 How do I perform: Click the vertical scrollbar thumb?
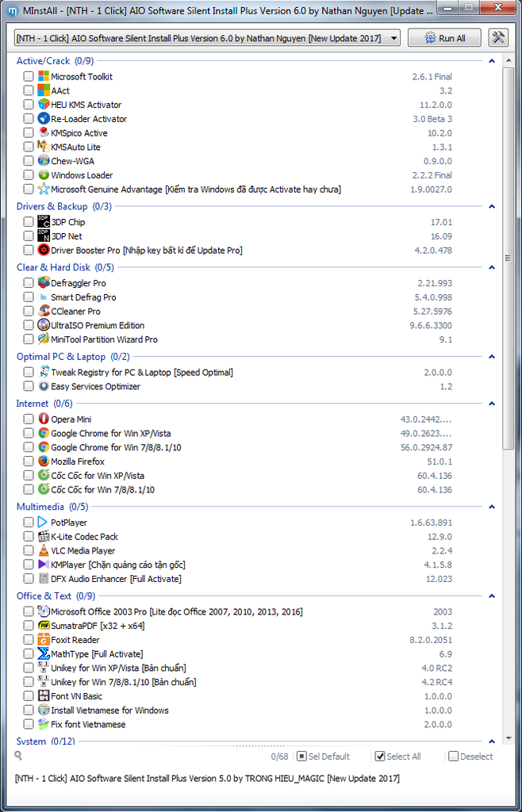pyautogui.click(x=509, y=258)
